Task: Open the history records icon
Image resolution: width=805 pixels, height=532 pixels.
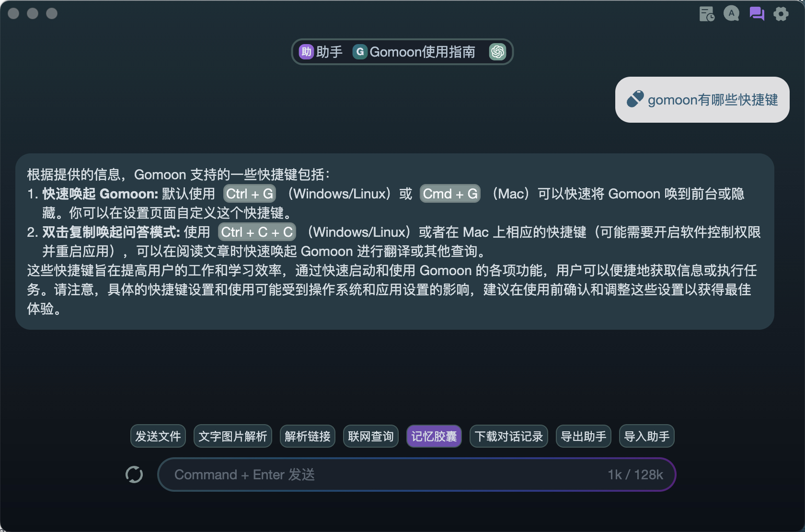Action: [x=707, y=14]
